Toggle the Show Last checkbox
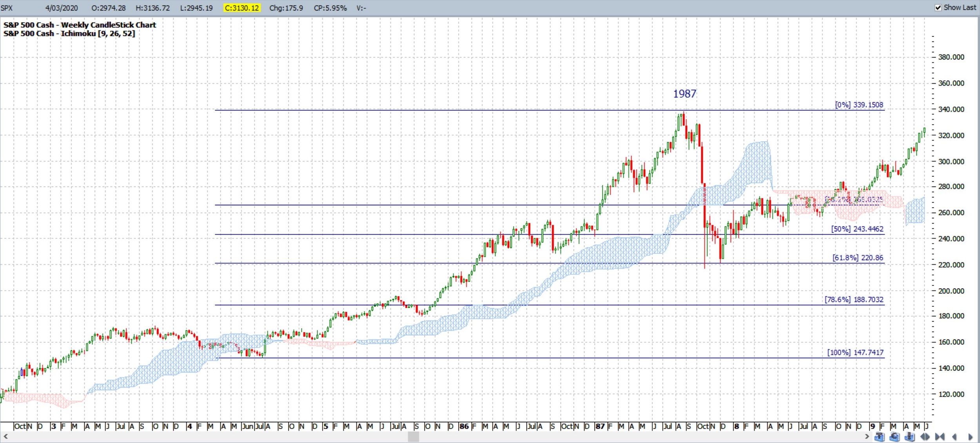Viewport: 980px width, 443px height. click(938, 7)
